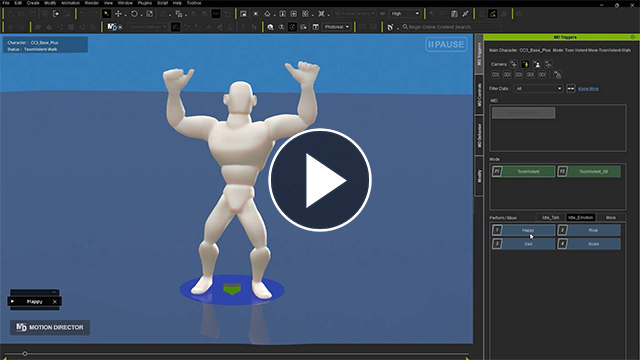
Task: Click the export/import arrow icon in the toolbar
Action: point(56,14)
